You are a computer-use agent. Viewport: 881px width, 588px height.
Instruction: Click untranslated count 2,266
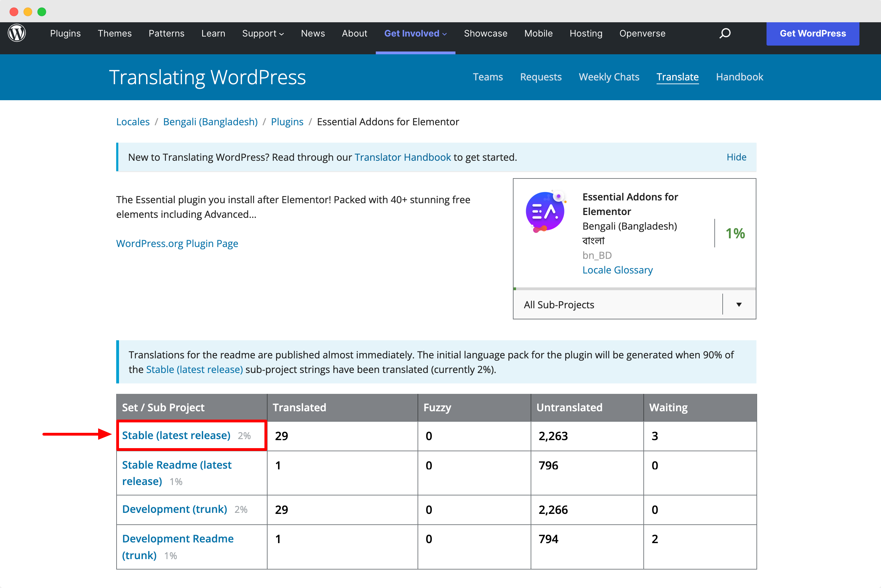pyautogui.click(x=553, y=510)
